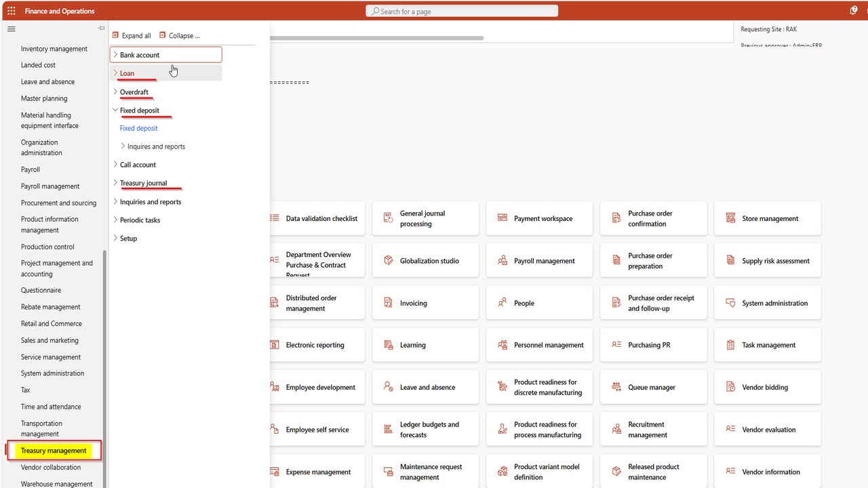868x488 pixels.
Task: Click the Queue manager tile icon
Action: tap(616, 387)
